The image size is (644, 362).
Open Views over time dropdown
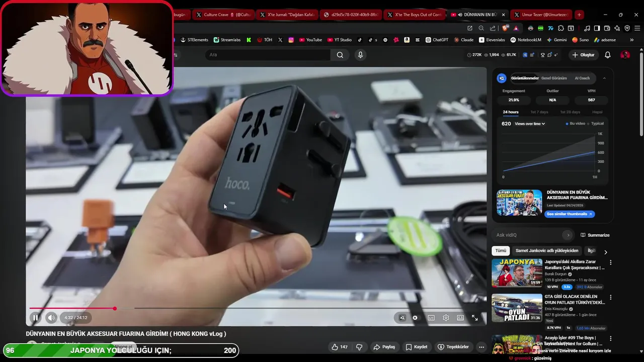coord(530,124)
